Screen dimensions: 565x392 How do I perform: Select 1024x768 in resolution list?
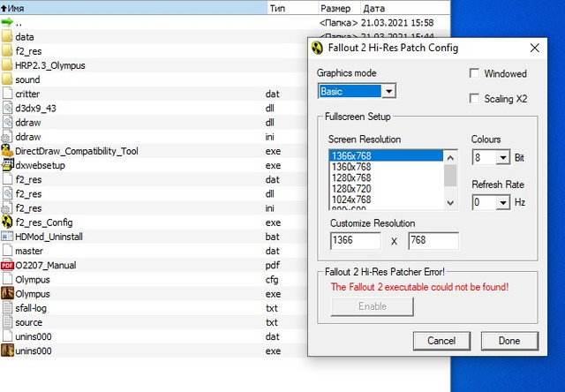tap(387, 200)
